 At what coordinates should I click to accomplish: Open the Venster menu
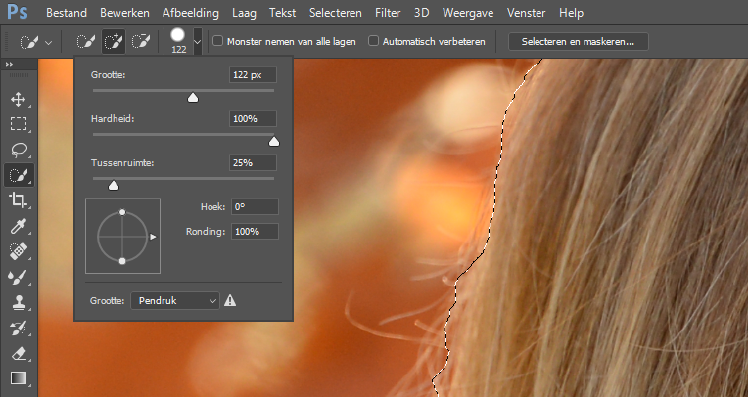526,13
